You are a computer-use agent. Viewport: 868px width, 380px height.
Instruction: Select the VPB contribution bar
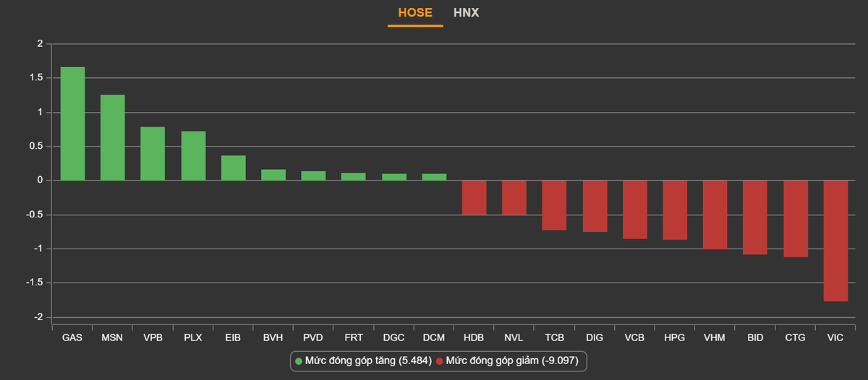[x=153, y=154]
